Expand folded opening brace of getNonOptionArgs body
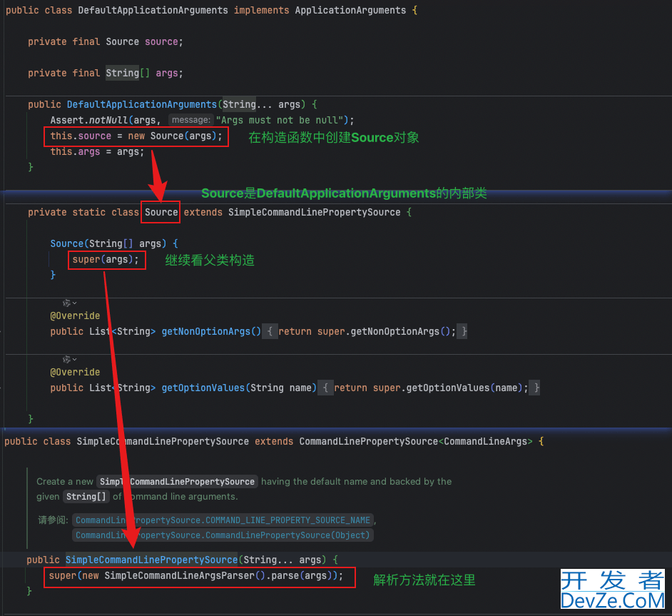672x616 pixels. click(x=270, y=331)
